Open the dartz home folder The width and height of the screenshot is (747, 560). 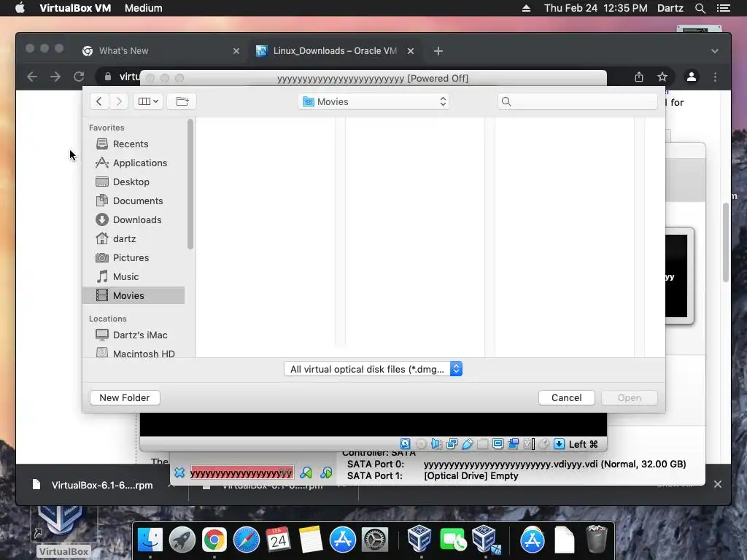click(x=133, y=238)
